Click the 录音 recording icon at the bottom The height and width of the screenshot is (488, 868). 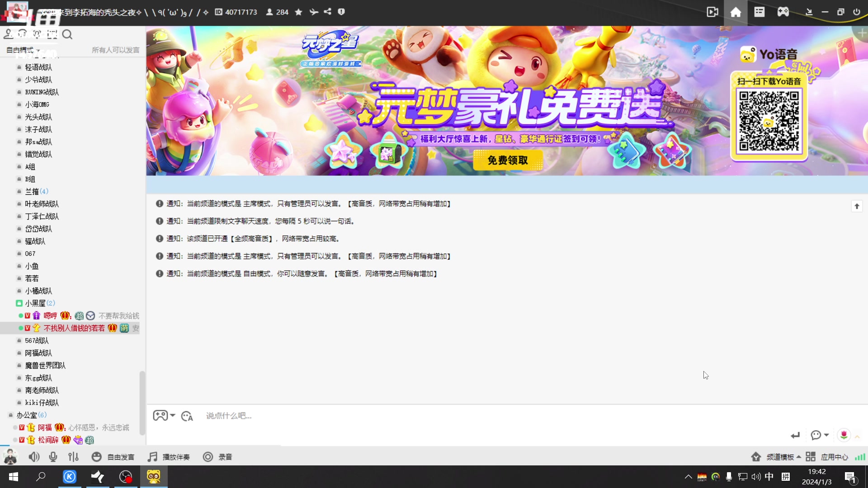coord(208,457)
